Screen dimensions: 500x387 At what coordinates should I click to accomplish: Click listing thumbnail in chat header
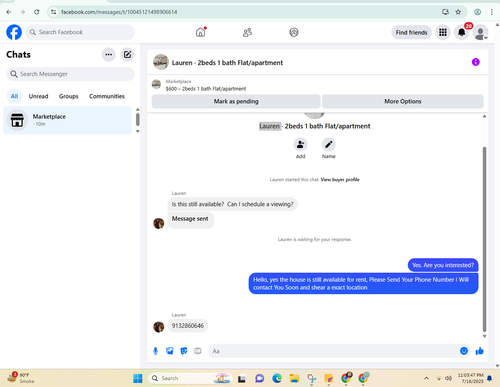point(161,62)
